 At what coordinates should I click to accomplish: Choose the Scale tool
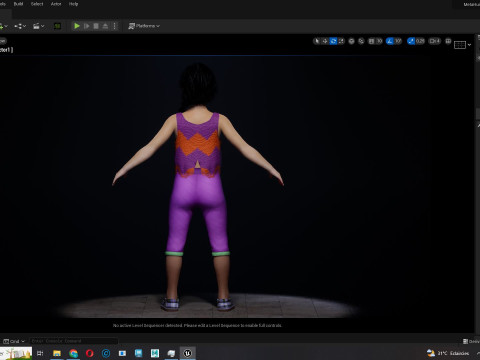(341, 41)
